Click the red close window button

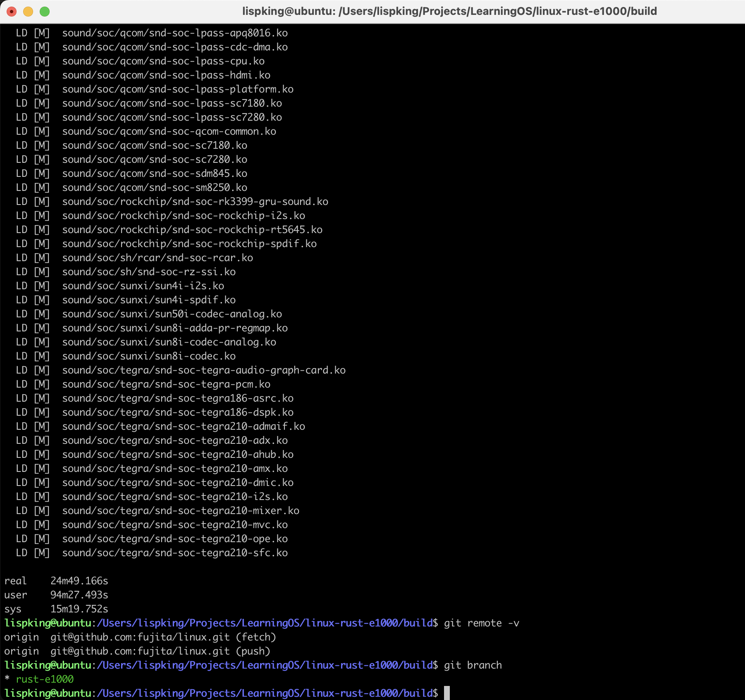[x=12, y=12]
